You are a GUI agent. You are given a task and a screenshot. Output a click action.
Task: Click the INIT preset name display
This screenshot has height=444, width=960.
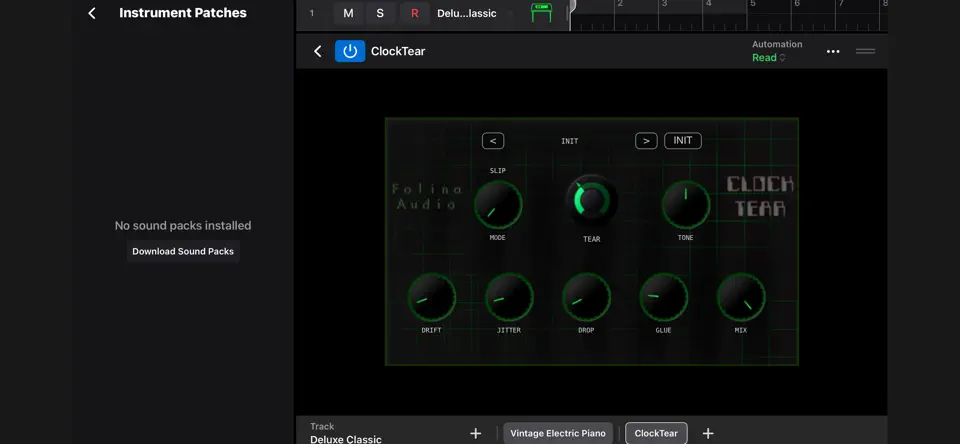coord(569,141)
